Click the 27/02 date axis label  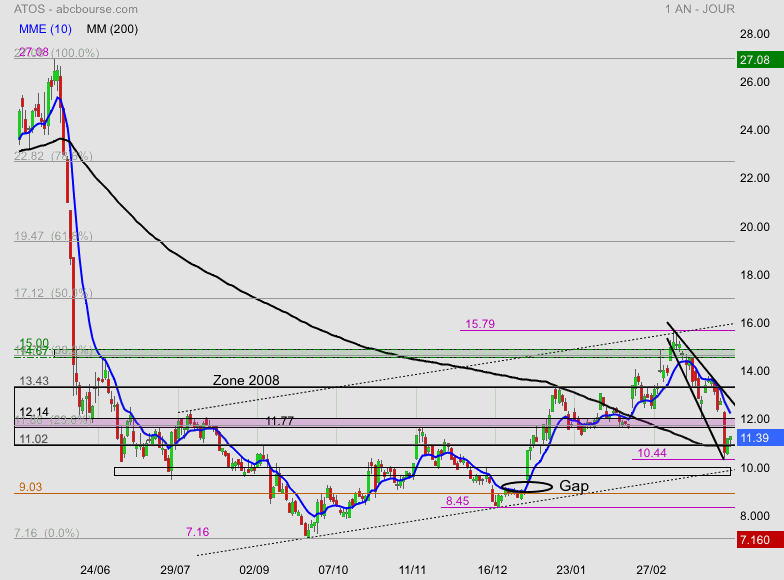(x=651, y=570)
